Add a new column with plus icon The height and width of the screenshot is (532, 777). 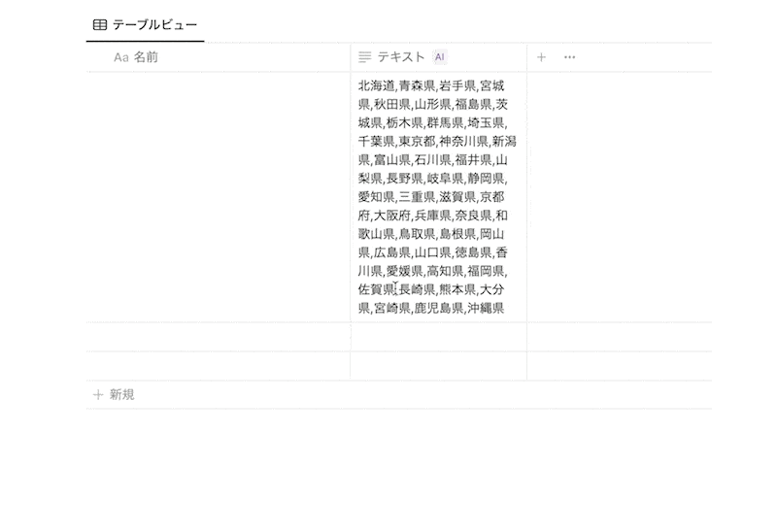click(x=541, y=57)
